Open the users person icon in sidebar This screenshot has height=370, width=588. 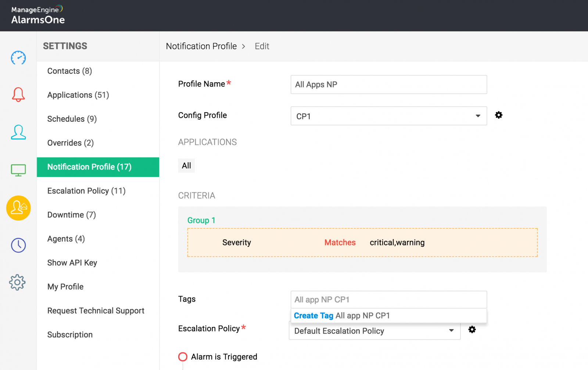pos(18,132)
